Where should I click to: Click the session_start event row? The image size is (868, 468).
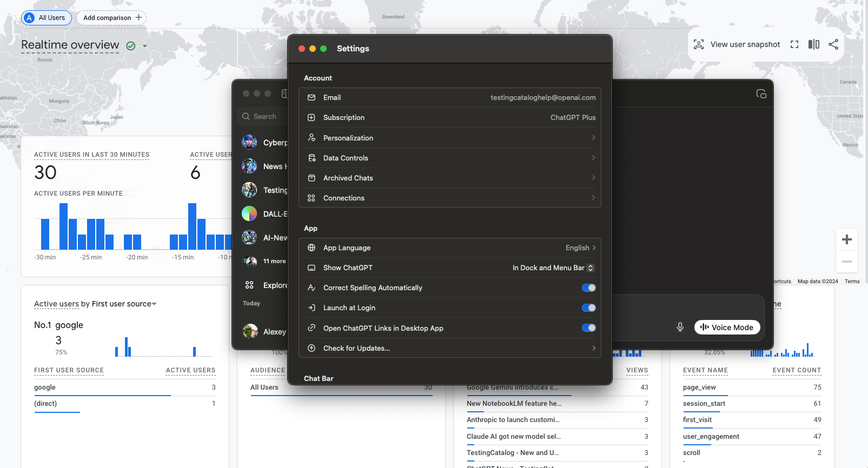752,404
